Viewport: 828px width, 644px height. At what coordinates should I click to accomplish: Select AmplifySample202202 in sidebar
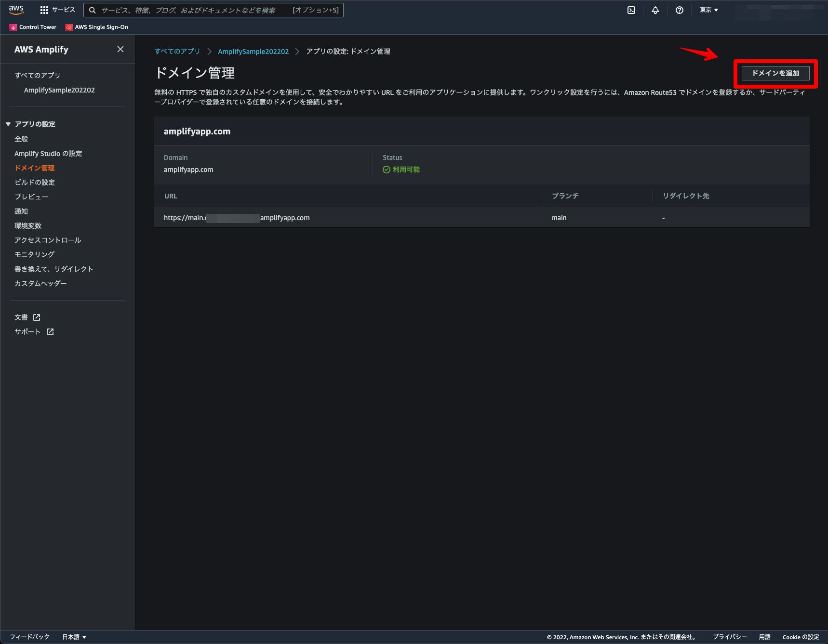59,90
